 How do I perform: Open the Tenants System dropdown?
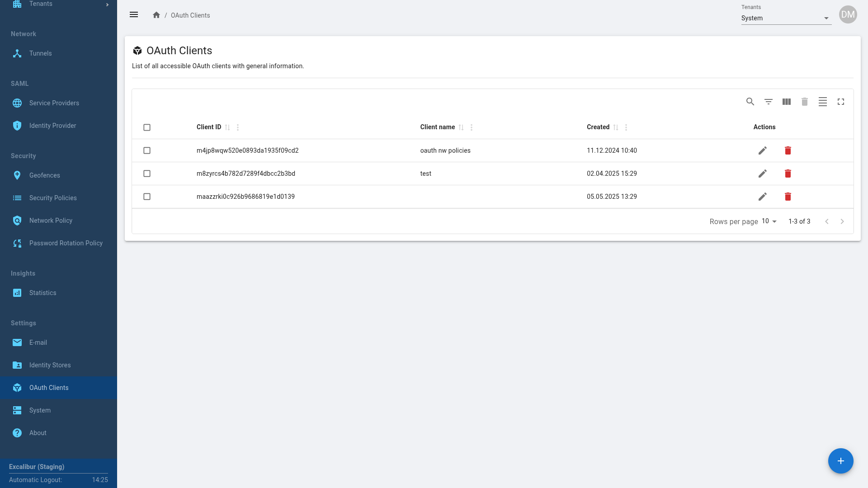[x=786, y=18]
